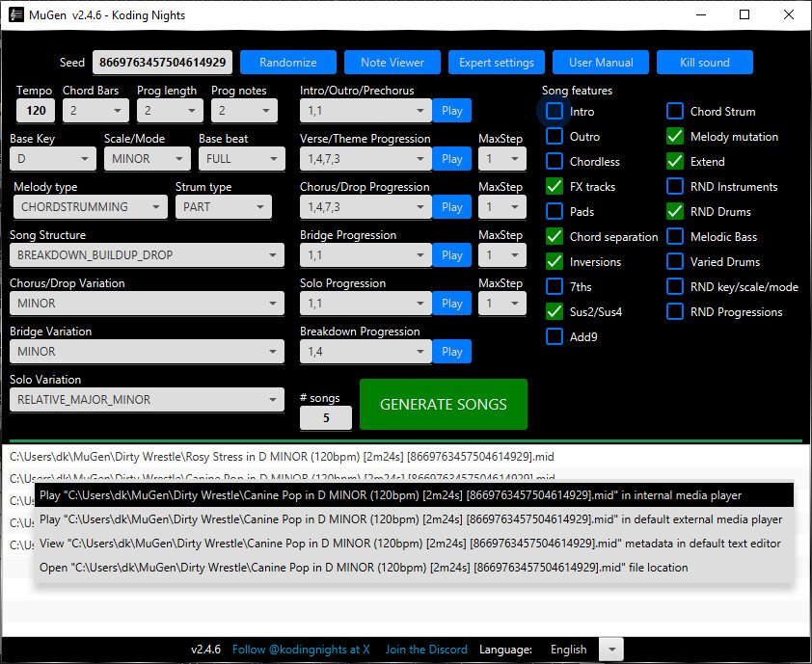Click the Join the Discord link
812x664 pixels.
click(x=426, y=649)
